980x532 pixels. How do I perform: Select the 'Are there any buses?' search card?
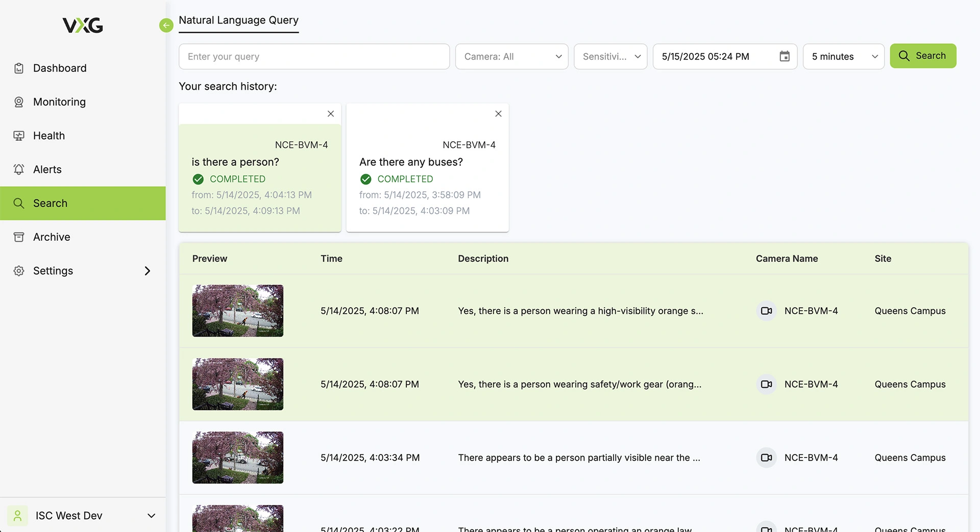427,173
